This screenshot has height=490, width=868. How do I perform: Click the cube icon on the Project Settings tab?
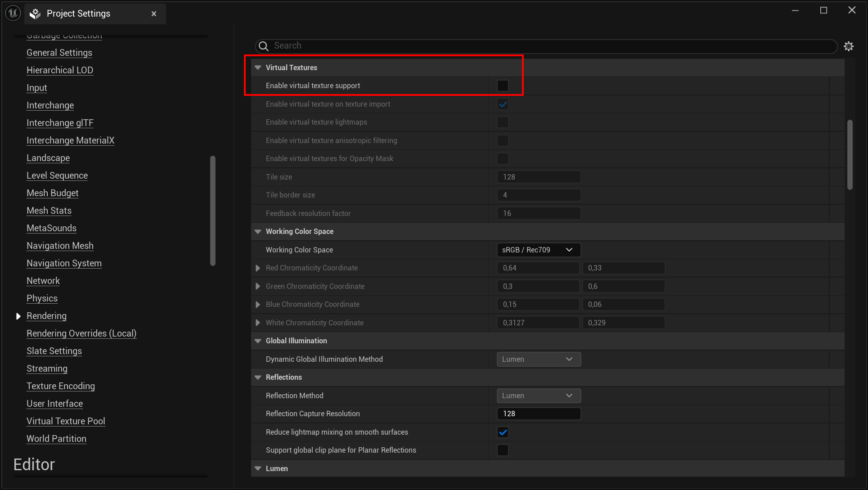[35, 13]
